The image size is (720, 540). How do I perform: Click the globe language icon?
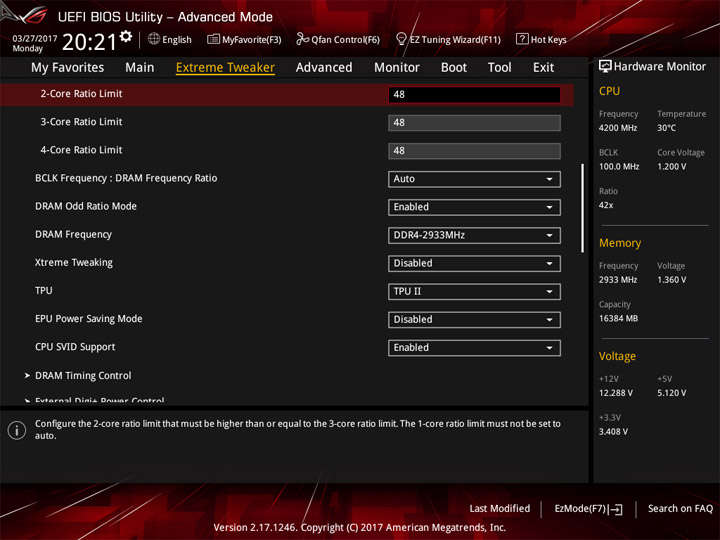point(154,39)
